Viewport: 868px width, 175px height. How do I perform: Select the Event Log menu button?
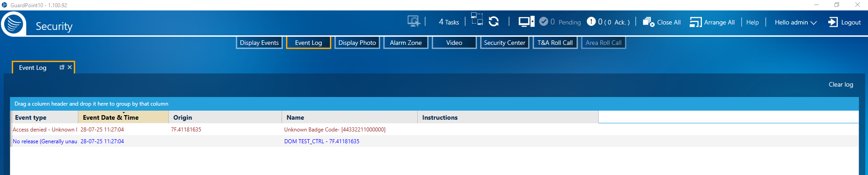point(309,43)
